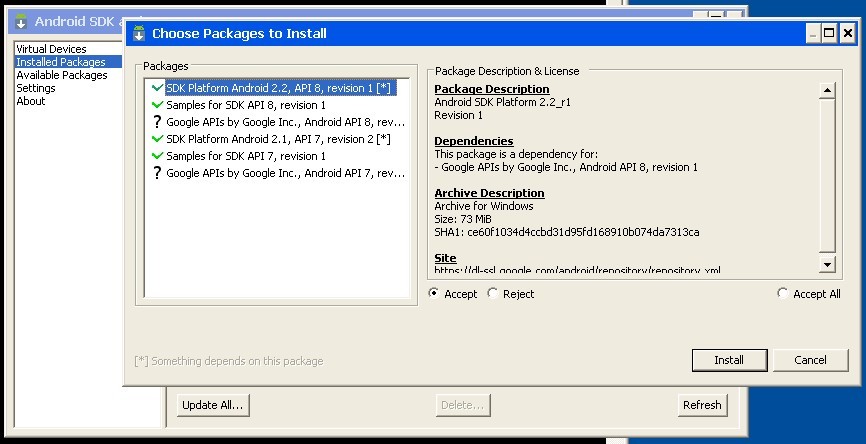Click checkmark icon beside Samples for SDK API 7
Viewport: 866px width, 444px height.
click(x=157, y=156)
